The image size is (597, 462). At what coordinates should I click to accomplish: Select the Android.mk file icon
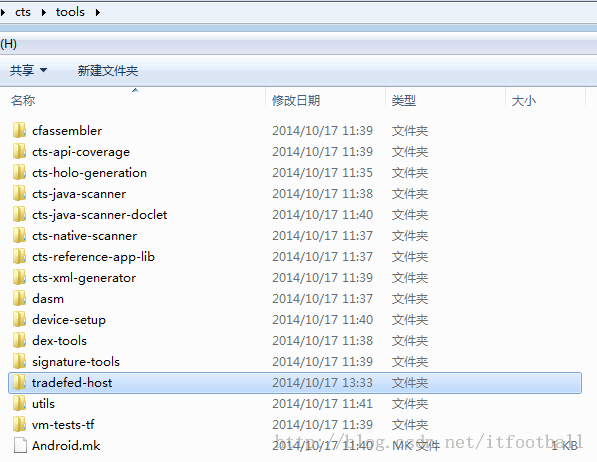point(20,445)
